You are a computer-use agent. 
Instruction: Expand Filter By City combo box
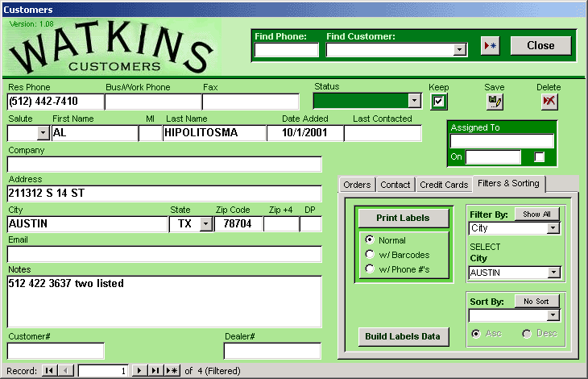553,228
